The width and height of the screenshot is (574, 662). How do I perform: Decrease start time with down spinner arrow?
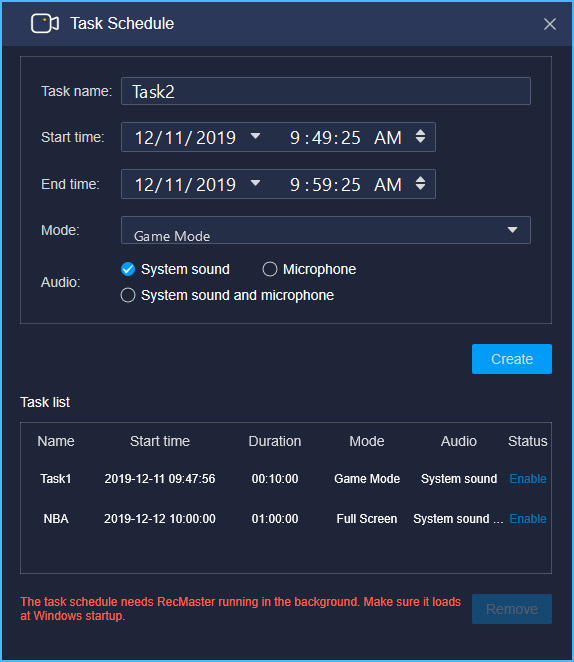[x=420, y=141]
